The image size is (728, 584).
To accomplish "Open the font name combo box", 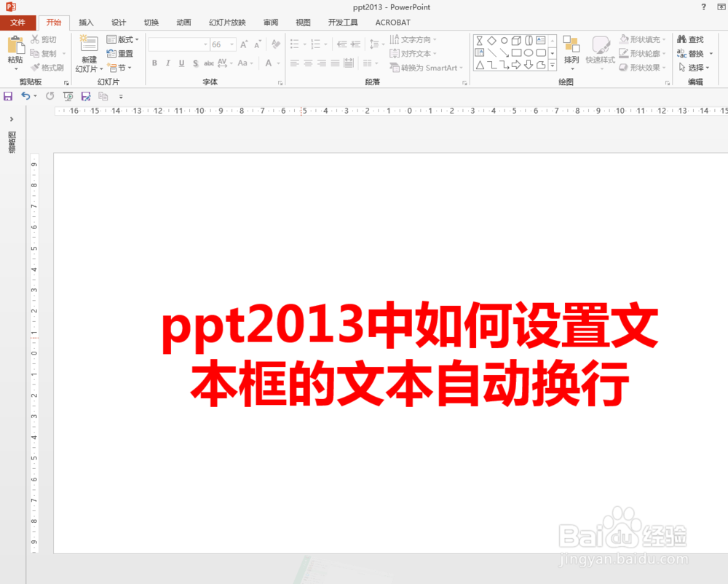I will tap(179, 44).
